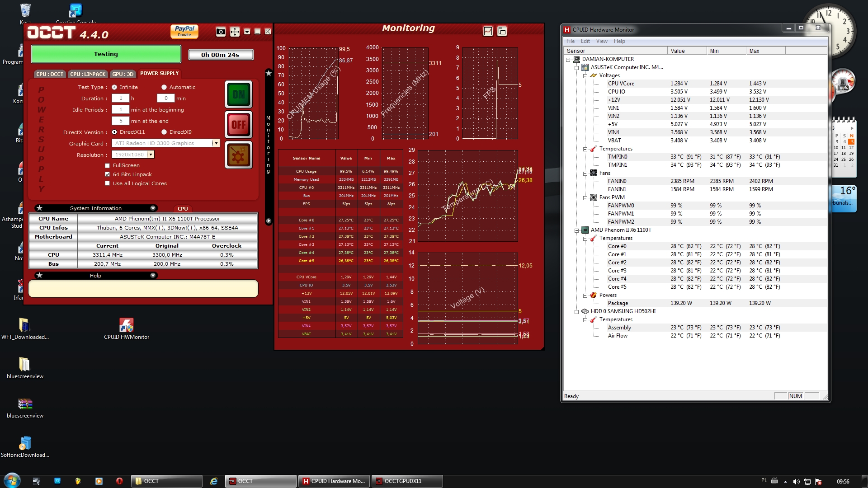Click the volume icon in system tray

pos(797,482)
